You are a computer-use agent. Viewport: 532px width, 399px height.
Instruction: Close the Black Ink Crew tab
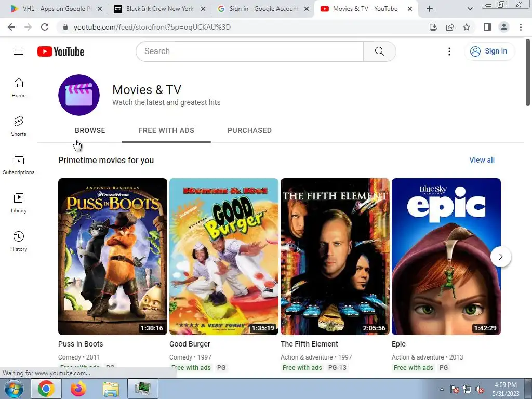point(203,9)
